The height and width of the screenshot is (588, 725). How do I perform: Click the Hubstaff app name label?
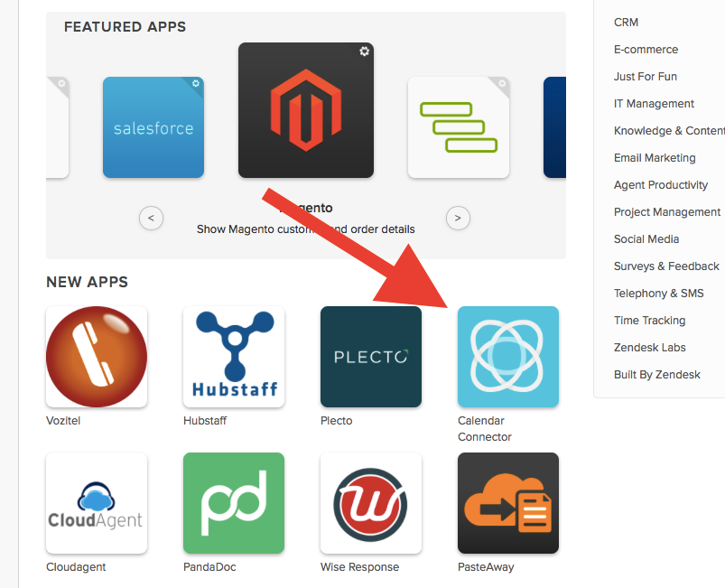click(x=205, y=421)
